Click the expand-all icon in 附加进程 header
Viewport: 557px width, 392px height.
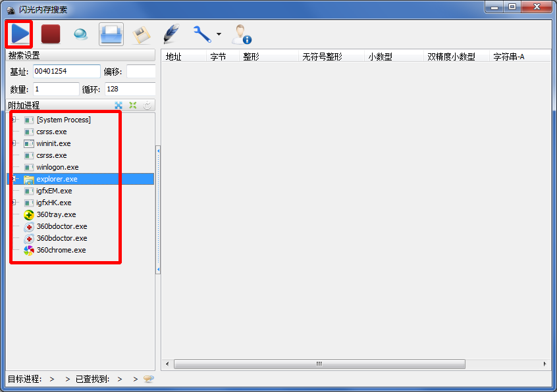pyautogui.click(x=119, y=105)
